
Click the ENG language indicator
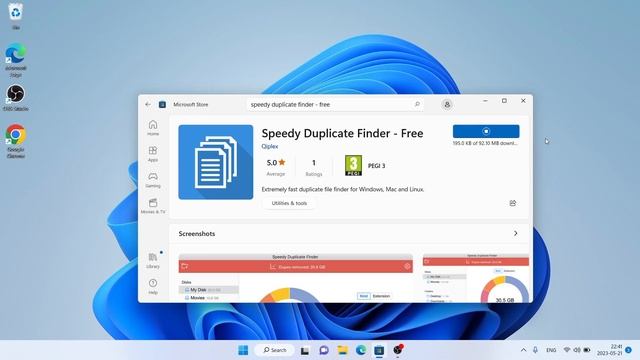tap(551, 350)
